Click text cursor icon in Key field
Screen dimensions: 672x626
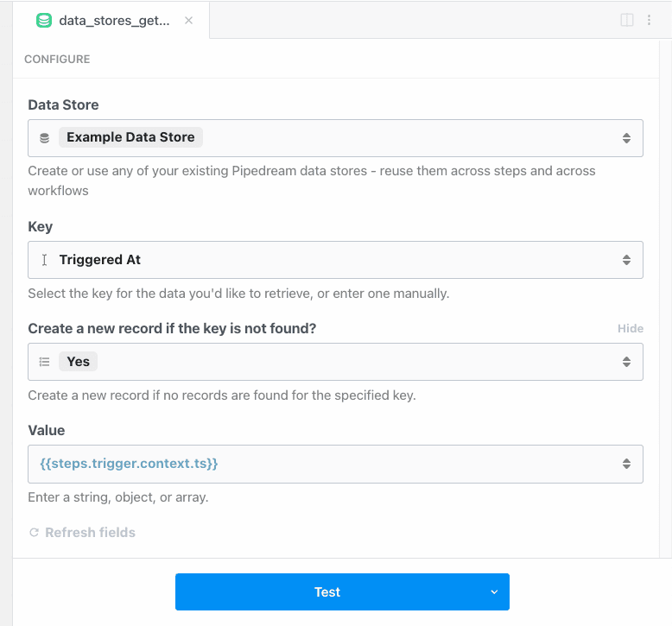tap(44, 260)
